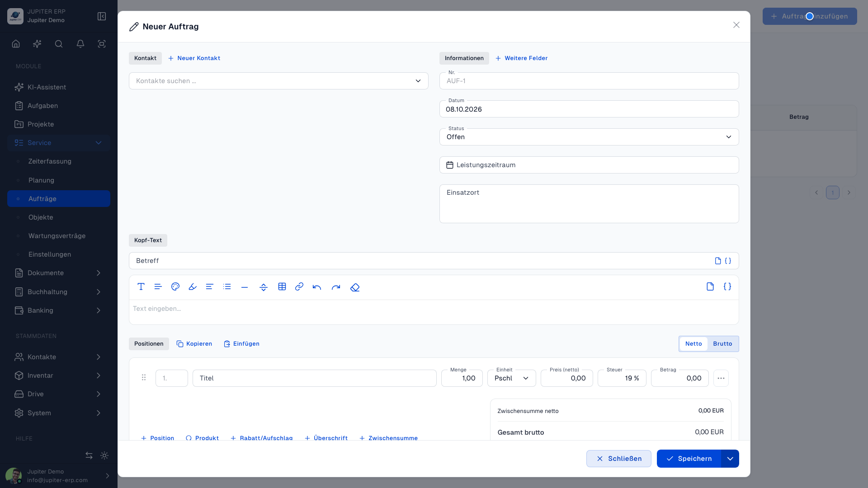Click the Speichern button
This screenshot has width=868, height=488.
(x=689, y=459)
